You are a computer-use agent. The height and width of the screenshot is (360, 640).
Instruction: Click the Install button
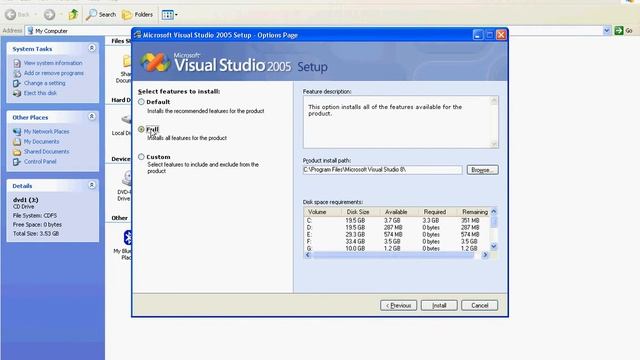(x=439, y=305)
